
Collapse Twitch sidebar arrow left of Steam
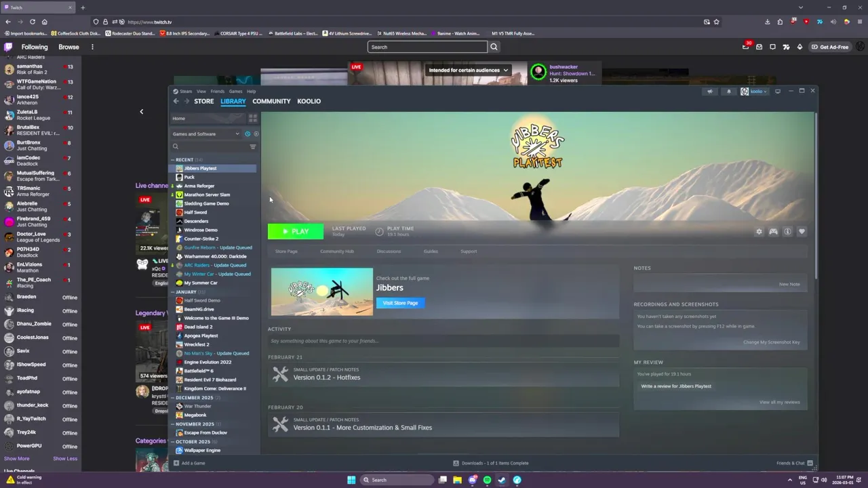point(141,111)
